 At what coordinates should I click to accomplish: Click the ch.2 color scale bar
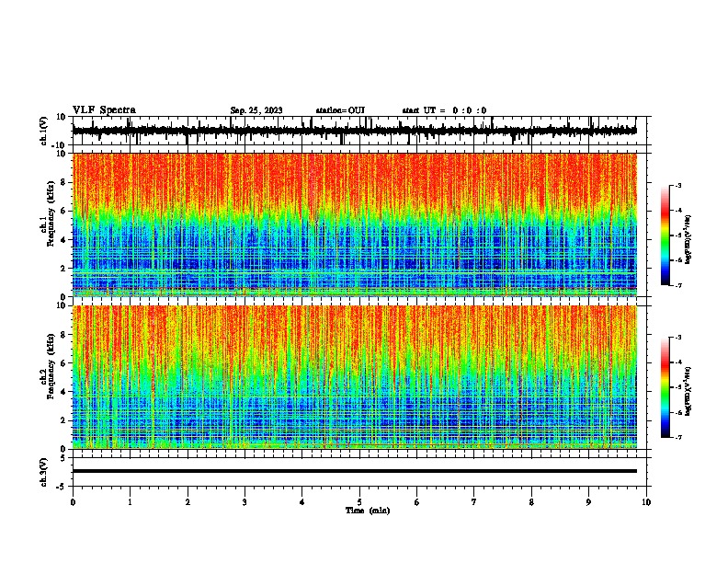pyautogui.click(x=665, y=387)
